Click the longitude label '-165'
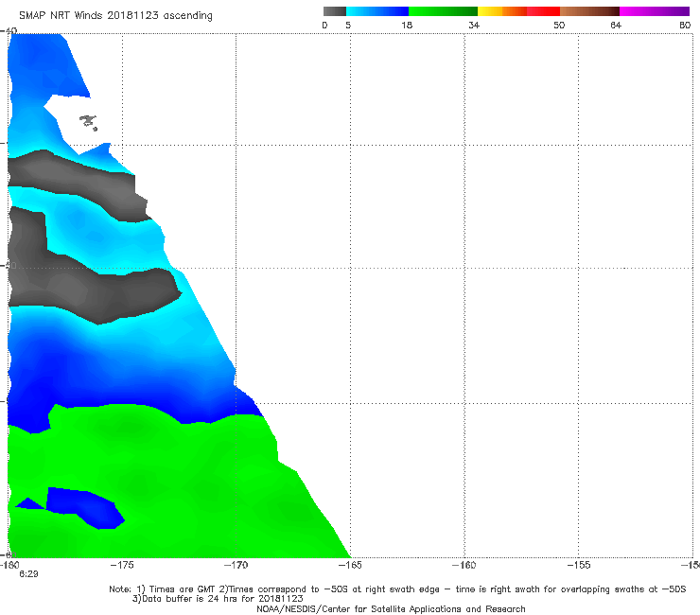The height and width of the screenshot is (615, 700). tap(350, 565)
